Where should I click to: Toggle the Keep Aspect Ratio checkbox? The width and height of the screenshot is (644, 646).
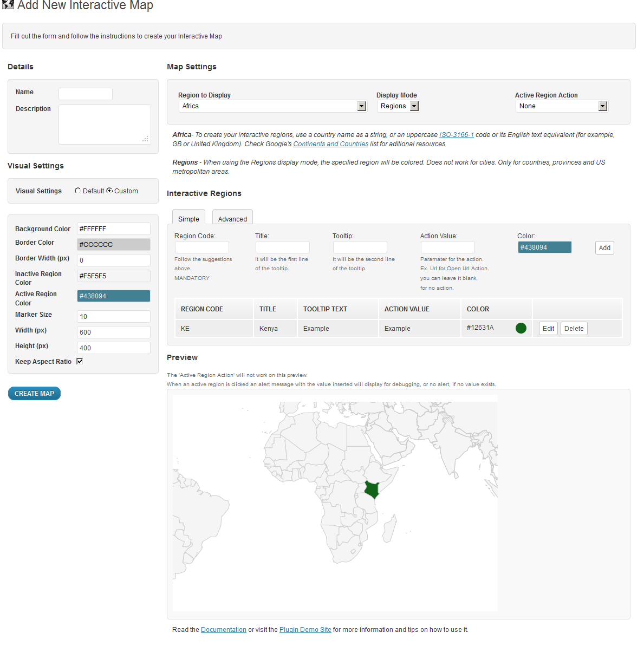80,361
